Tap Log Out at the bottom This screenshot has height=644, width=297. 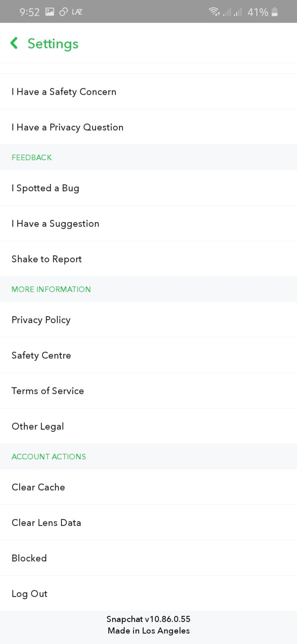(x=29, y=593)
